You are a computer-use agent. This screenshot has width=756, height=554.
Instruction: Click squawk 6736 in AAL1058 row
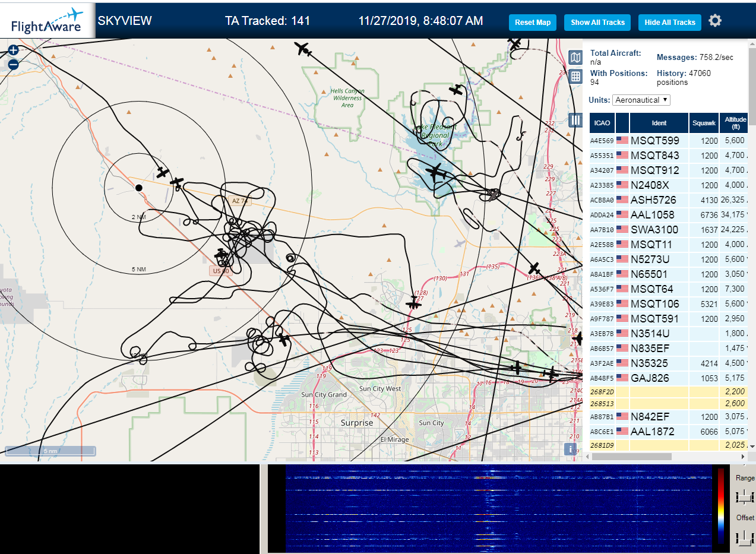click(x=709, y=215)
